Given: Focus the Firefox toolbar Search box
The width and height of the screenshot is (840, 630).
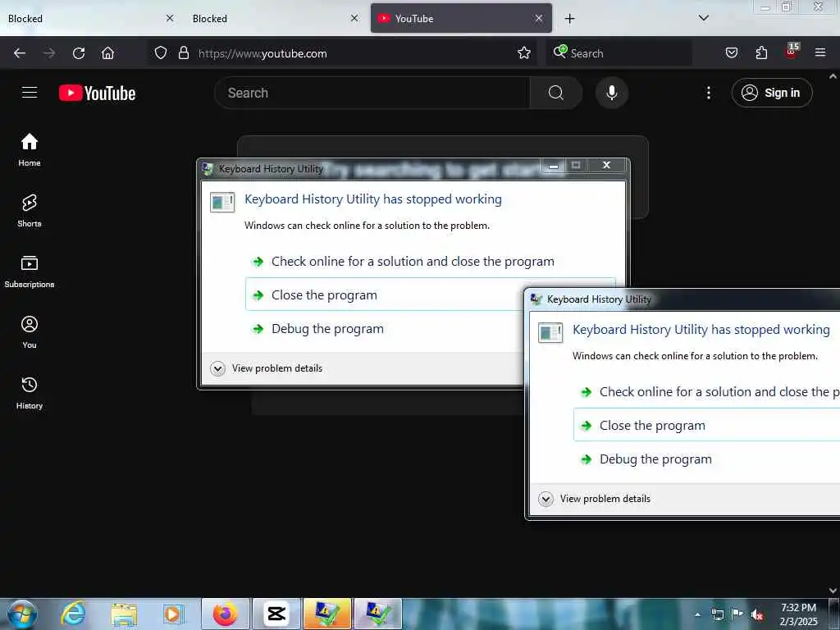Looking at the screenshot, I should point(619,53).
